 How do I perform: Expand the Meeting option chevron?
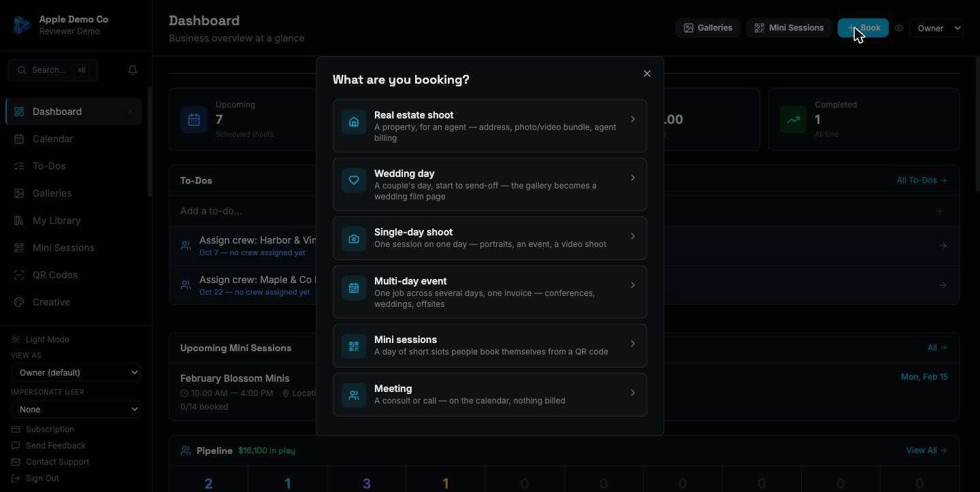pos(633,393)
